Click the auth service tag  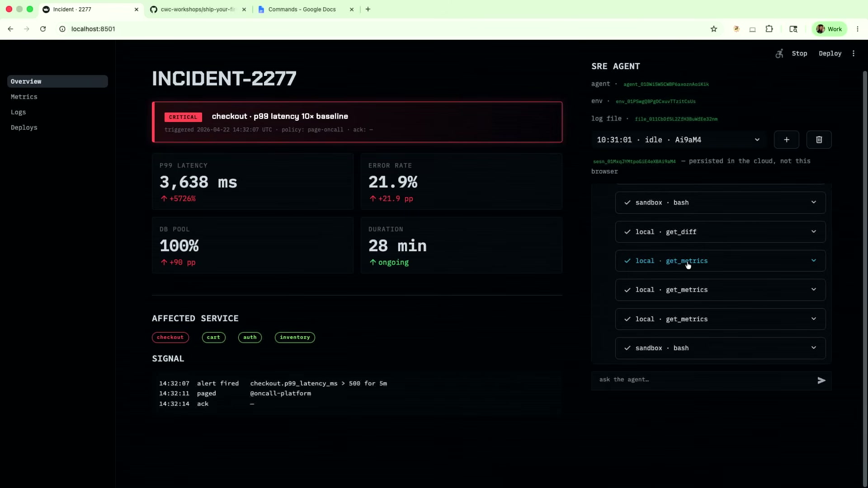point(250,338)
